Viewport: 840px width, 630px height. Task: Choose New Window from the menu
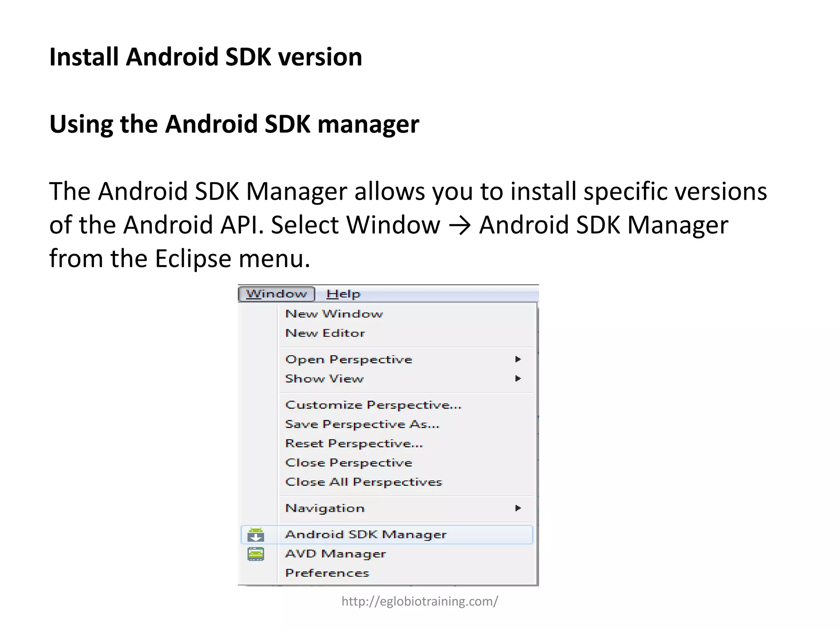click(334, 314)
